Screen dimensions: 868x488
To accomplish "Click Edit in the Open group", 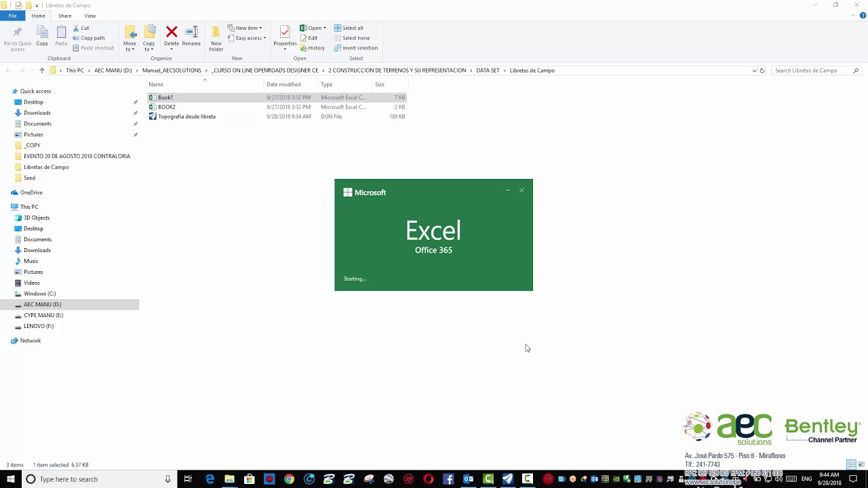I will coord(309,38).
